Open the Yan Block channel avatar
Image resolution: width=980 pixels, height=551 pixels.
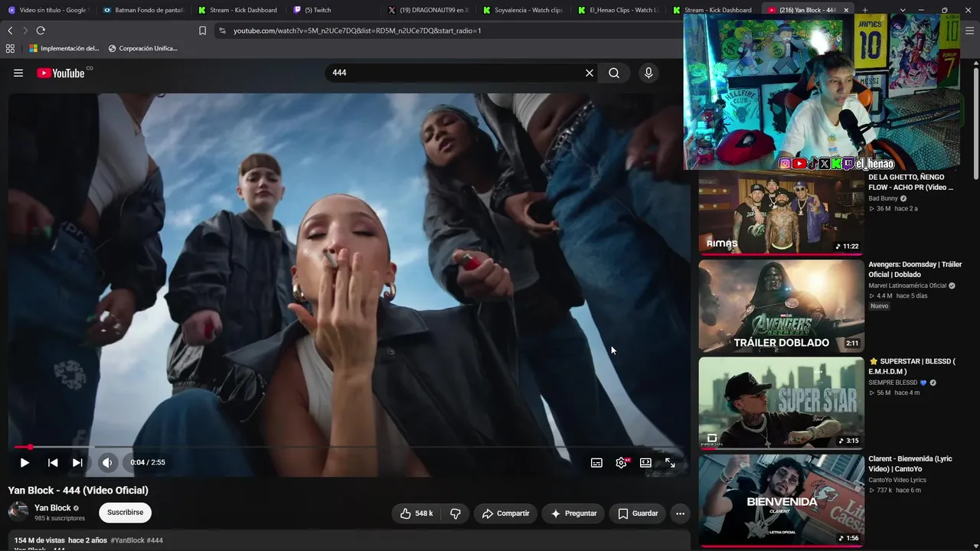tap(18, 512)
